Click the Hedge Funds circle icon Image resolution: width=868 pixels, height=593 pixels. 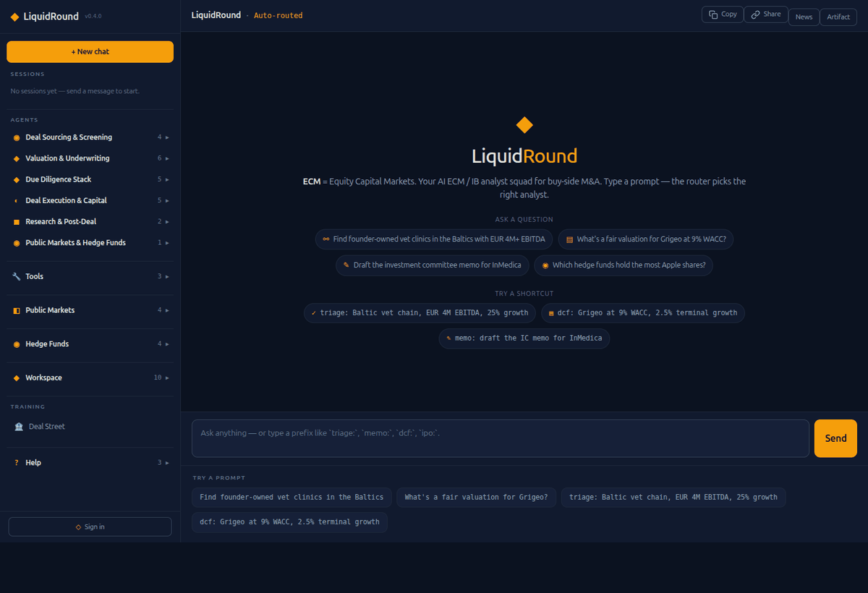coord(17,344)
